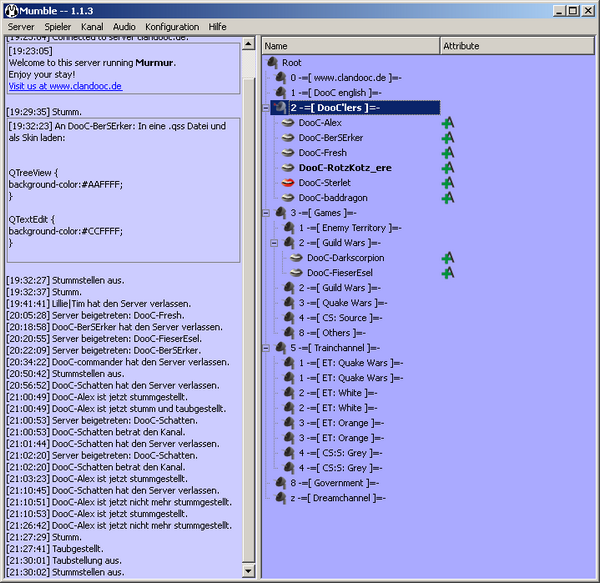
Task: Collapse the expanded Guild Wars channel
Action: tap(274, 243)
